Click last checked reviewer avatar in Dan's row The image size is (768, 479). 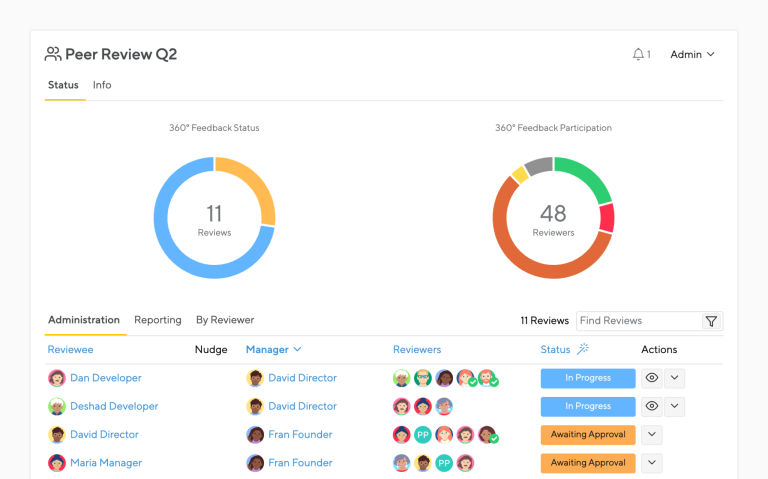(487, 378)
